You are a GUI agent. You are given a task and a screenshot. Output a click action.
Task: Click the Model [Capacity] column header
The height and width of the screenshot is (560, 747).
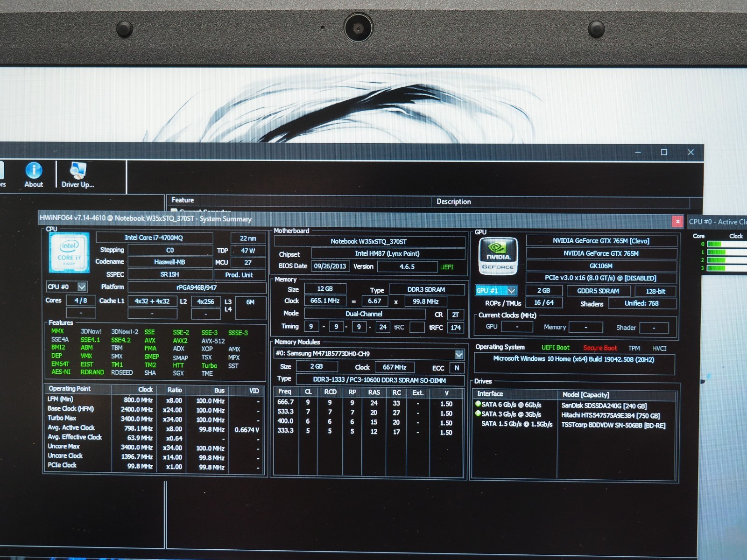(617, 395)
